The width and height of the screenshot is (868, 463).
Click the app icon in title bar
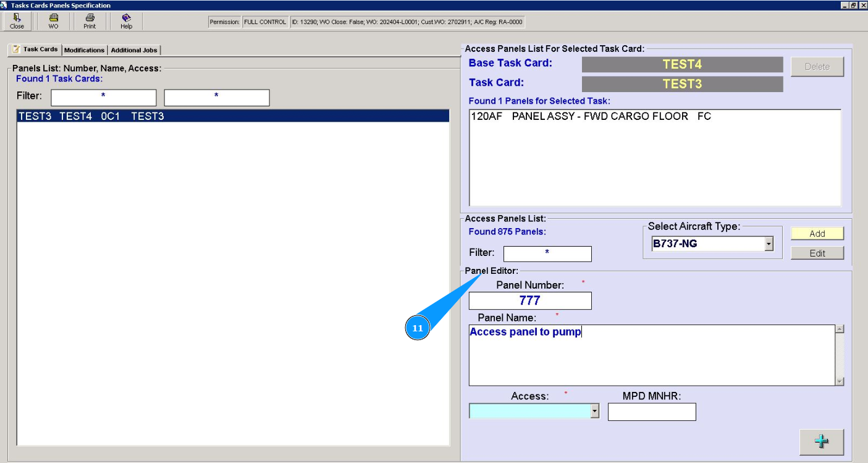coord(4,5)
